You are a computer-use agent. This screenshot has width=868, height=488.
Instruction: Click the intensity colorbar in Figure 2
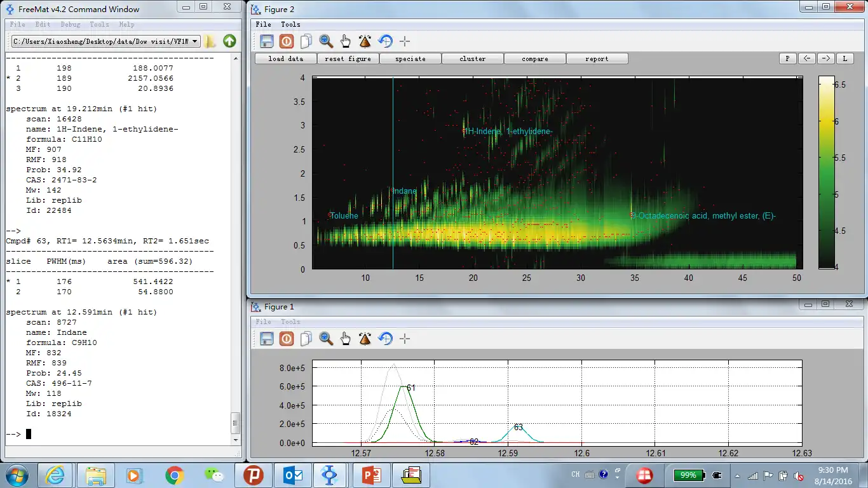(x=827, y=173)
